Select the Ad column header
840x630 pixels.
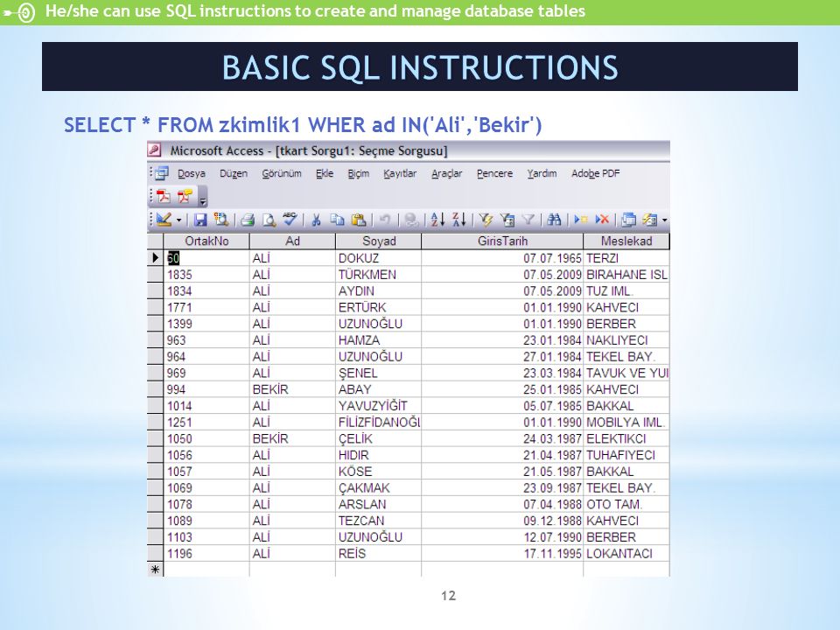coord(292,241)
